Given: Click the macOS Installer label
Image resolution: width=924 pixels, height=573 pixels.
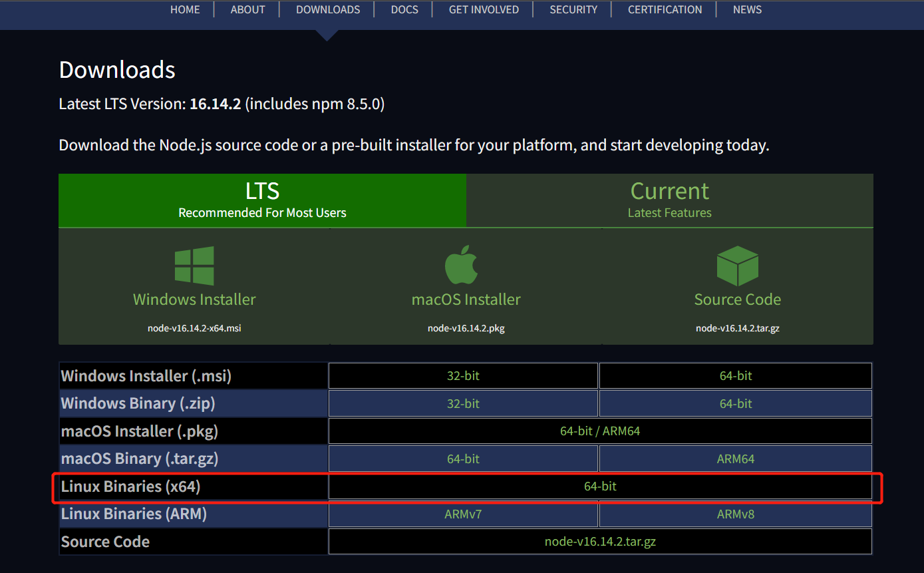Looking at the screenshot, I should (x=466, y=299).
